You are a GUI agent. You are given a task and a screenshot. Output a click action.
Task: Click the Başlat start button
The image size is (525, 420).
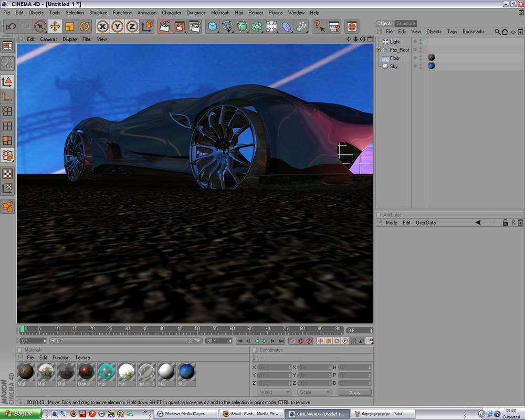[x=20, y=414]
